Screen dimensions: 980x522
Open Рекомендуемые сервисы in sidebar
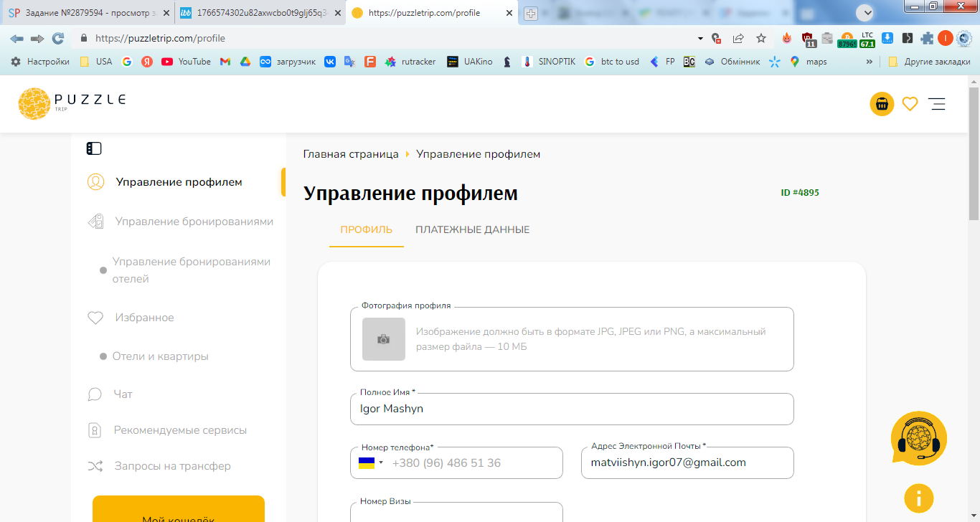point(166,430)
